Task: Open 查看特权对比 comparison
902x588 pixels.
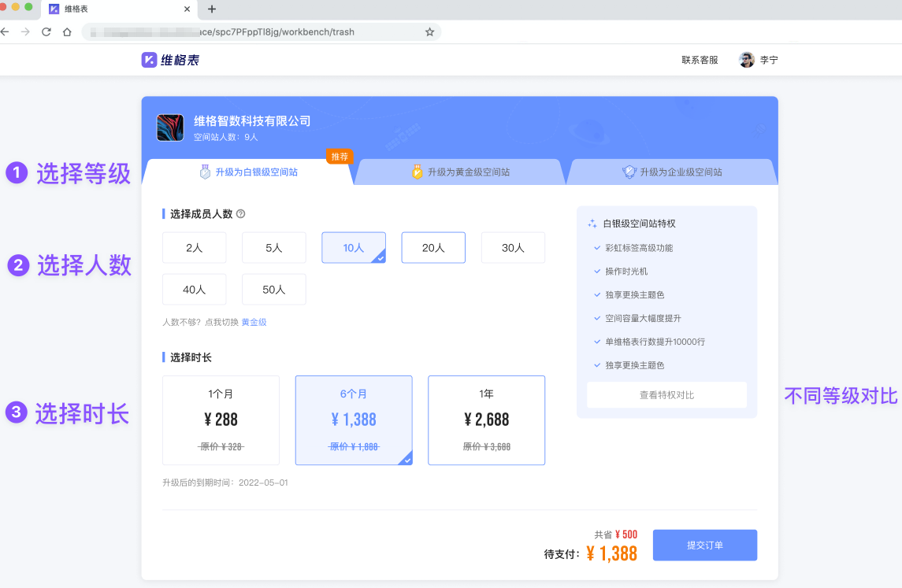Action: click(x=666, y=395)
